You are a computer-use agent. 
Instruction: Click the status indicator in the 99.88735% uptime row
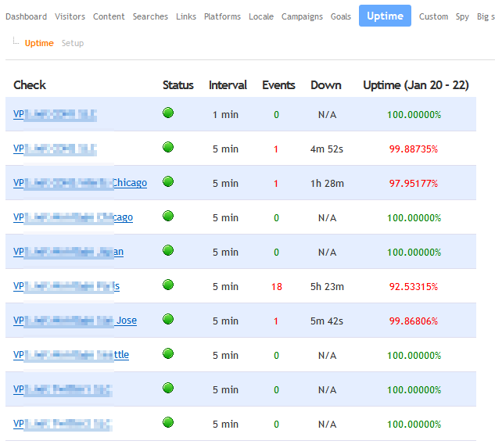click(x=168, y=148)
